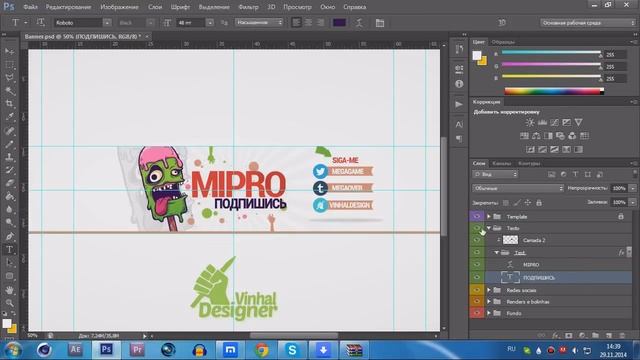Select the Move tool

tap(9, 52)
